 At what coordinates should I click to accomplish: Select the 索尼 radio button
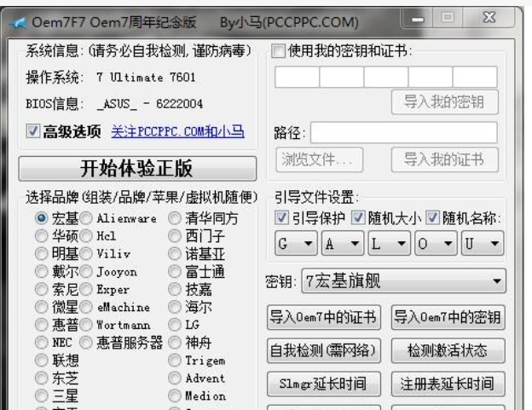(42, 289)
